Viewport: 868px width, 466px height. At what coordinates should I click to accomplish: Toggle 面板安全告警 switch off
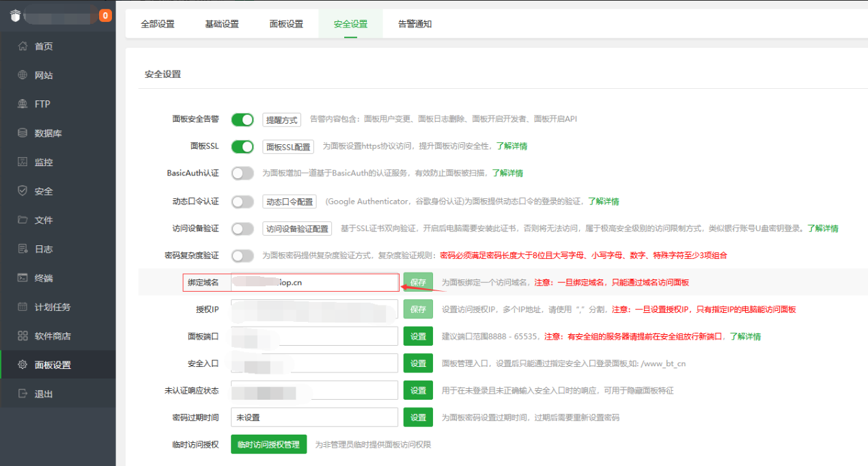(242, 120)
